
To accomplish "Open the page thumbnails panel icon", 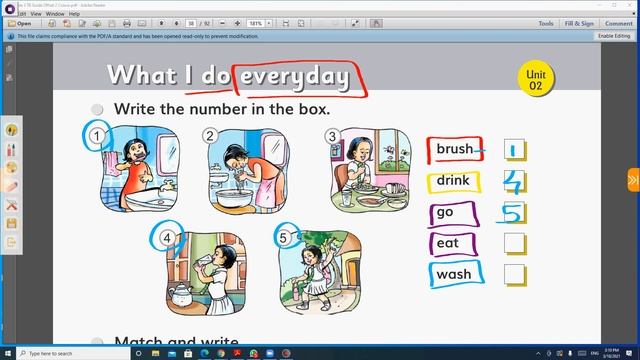I will click(x=9, y=49).
